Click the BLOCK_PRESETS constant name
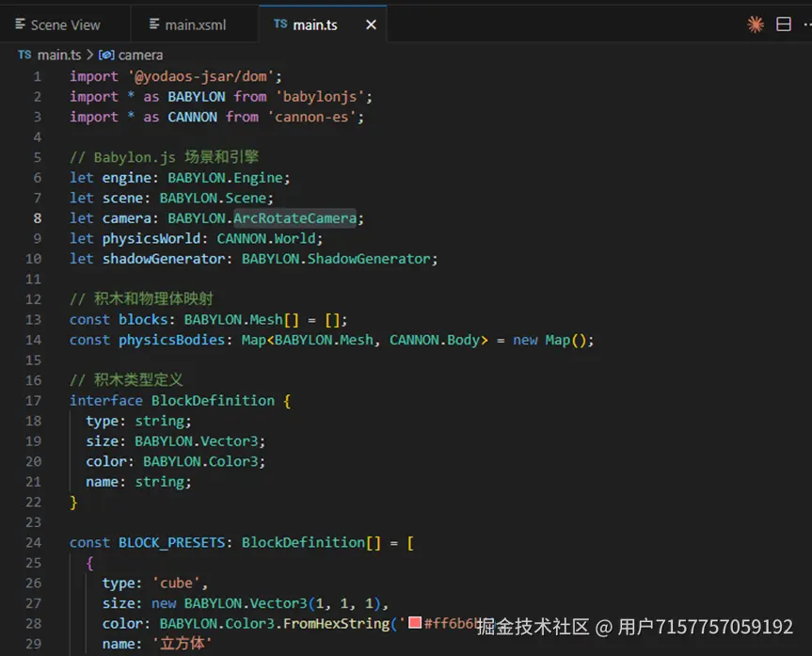The height and width of the screenshot is (656, 812). (172, 542)
